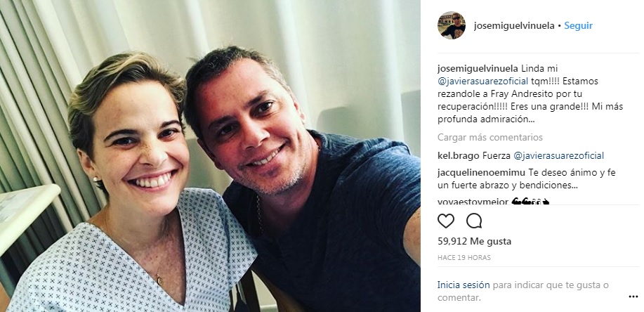
Task: Expand Cargar más comentarios
Action: (x=490, y=137)
